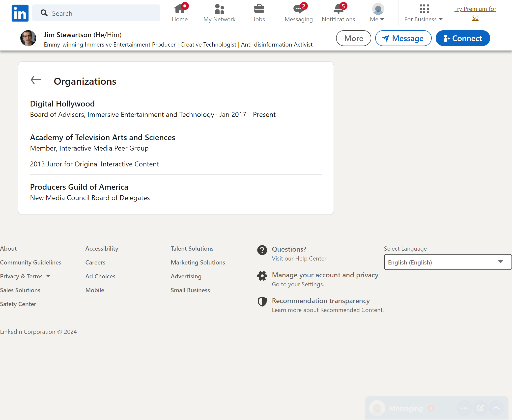Screen dimensions: 512x420
Task: Click the Settings gear icon in footer
Action: pos(262,276)
